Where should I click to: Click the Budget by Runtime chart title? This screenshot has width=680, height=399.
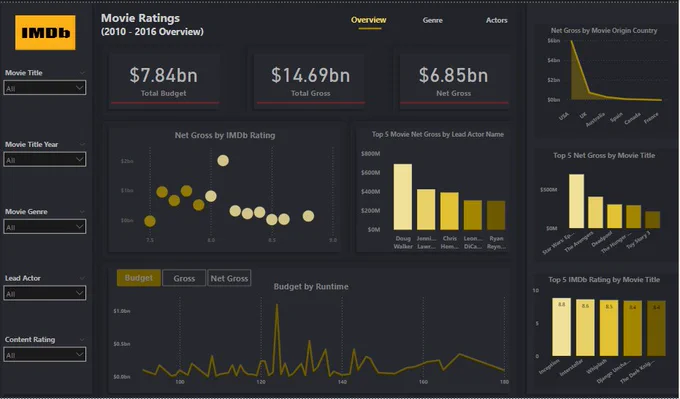click(311, 287)
